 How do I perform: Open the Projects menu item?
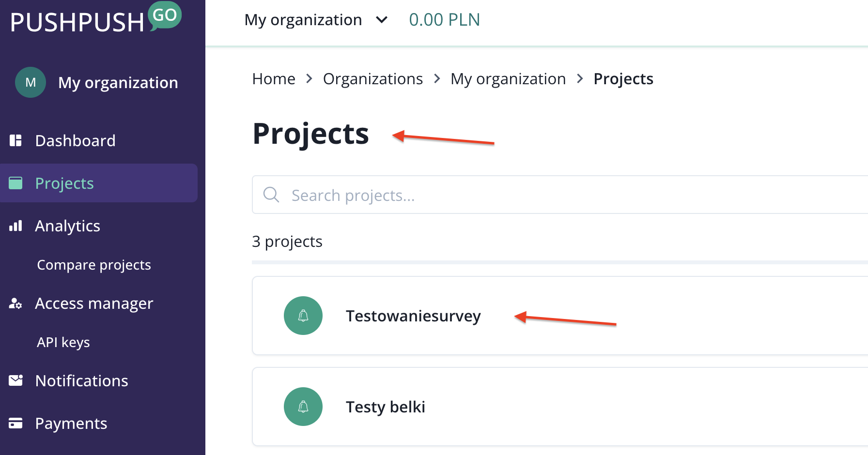(x=64, y=183)
